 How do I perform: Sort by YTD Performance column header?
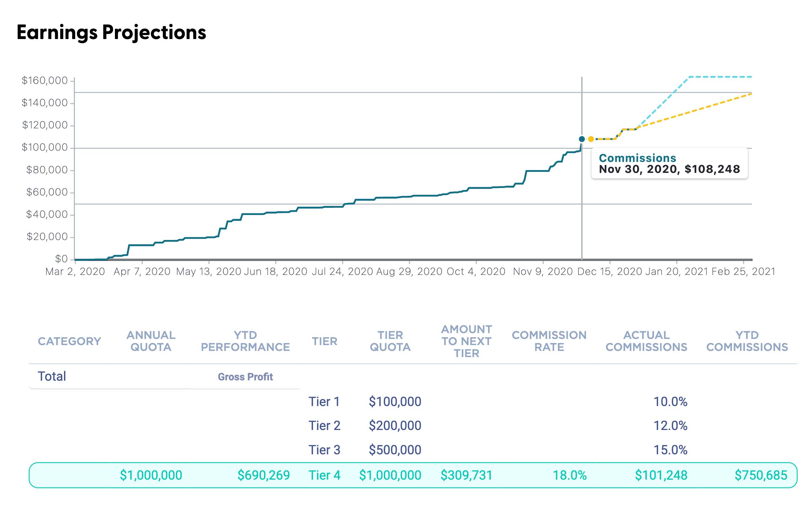245,341
